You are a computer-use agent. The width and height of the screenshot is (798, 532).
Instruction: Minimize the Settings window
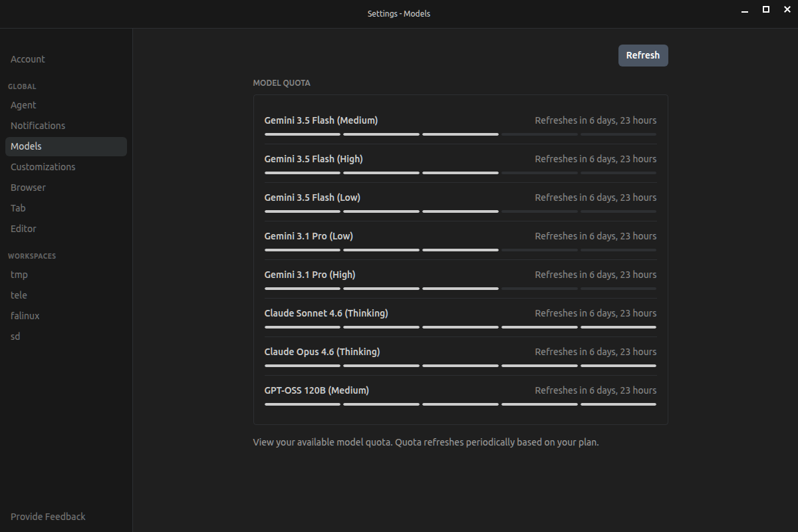pos(743,10)
